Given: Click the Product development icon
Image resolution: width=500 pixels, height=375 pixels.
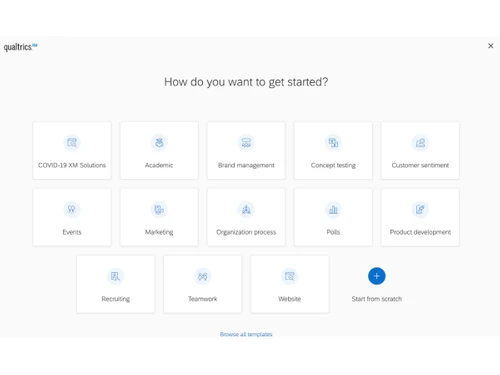Looking at the screenshot, I should click(x=420, y=209).
